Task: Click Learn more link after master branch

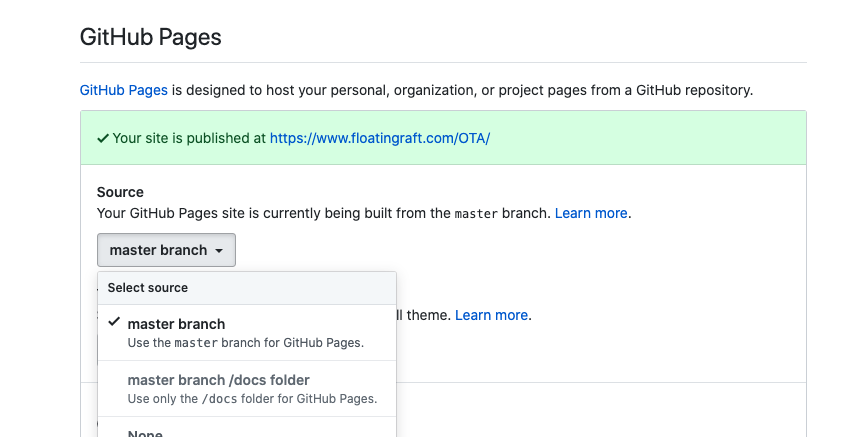Action: (x=591, y=213)
